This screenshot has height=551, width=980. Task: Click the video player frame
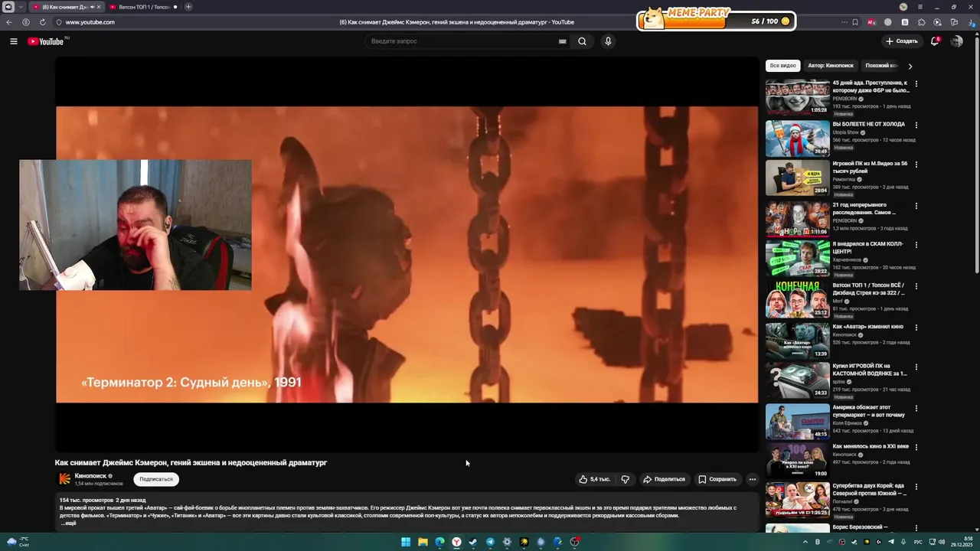click(x=407, y=254)
